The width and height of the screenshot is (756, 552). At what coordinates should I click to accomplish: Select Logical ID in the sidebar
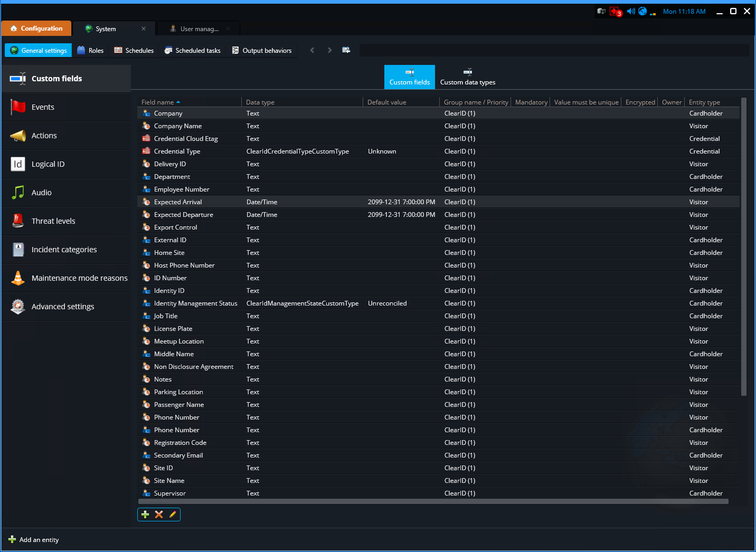(x=48, y=164)
